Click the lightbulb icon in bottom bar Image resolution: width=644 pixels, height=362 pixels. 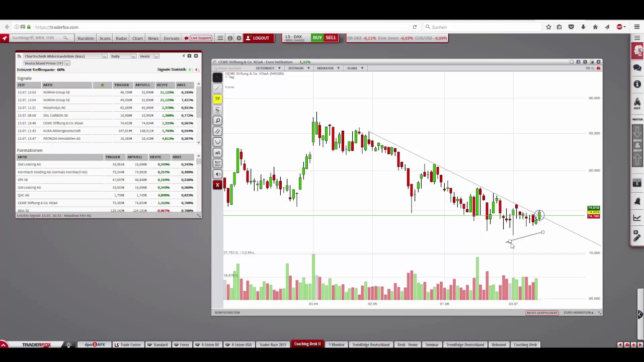coord(69,345)
